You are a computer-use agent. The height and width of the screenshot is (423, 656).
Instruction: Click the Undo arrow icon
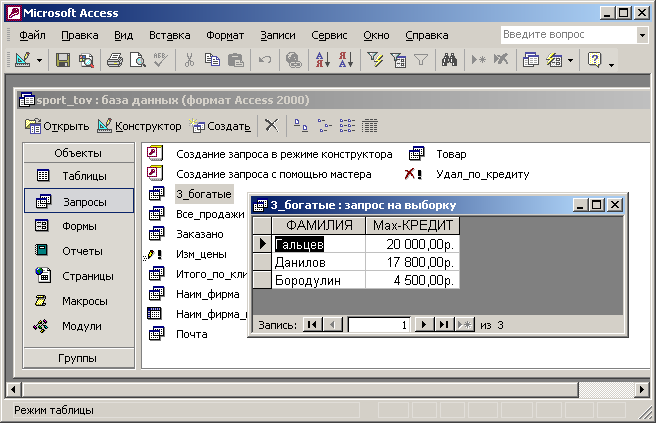pos(264,60)
